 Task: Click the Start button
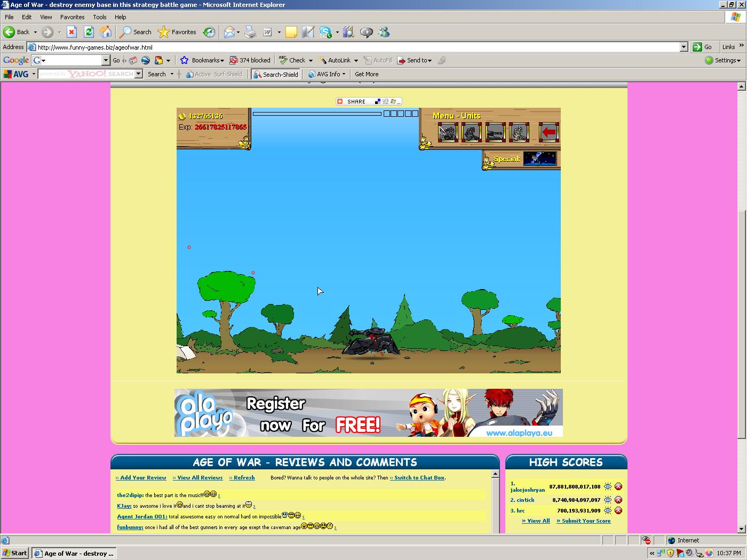pos(15,553)
